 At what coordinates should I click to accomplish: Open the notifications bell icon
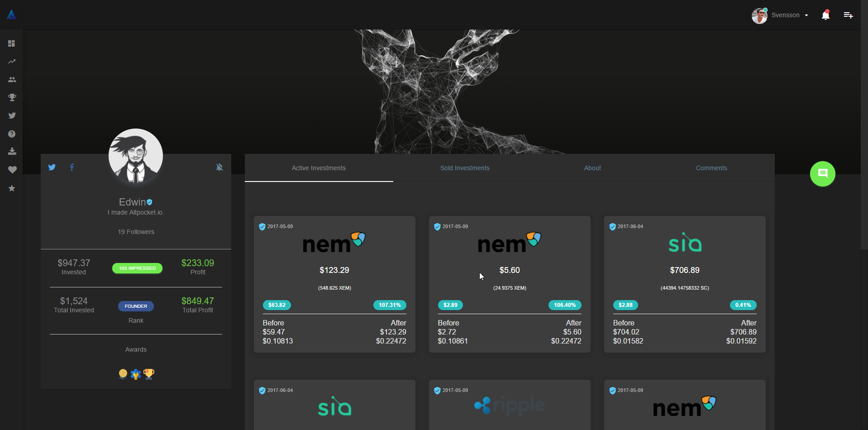pos(825,15)
